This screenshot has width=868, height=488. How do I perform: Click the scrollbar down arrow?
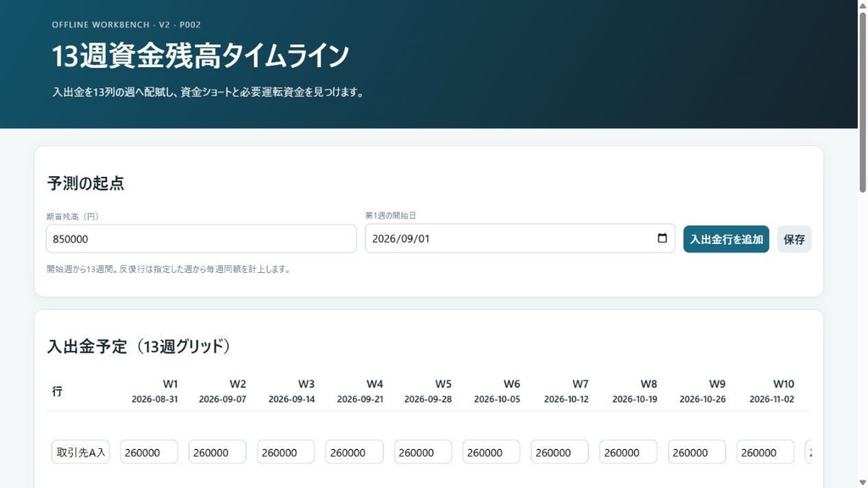coord(862,482)
